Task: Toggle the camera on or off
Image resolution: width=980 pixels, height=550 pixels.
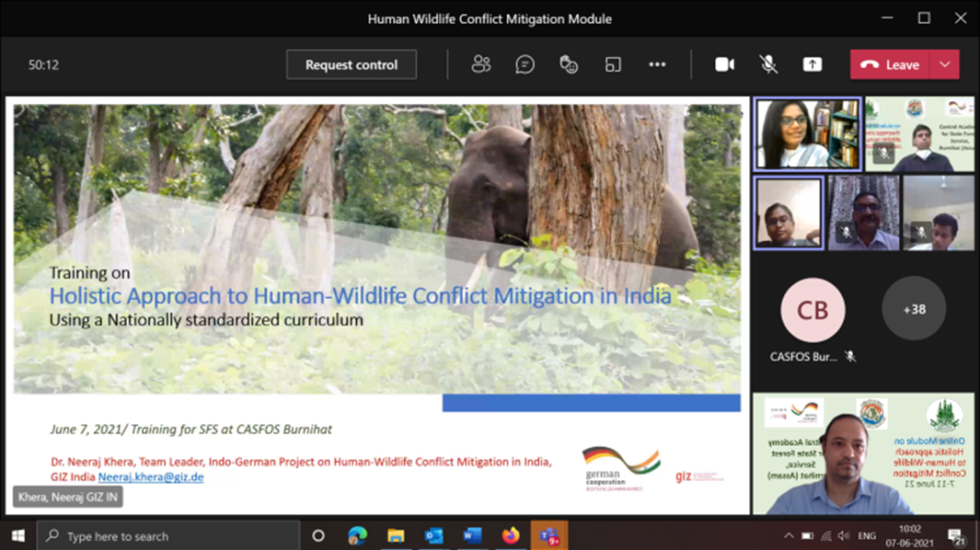Action: 724,64
